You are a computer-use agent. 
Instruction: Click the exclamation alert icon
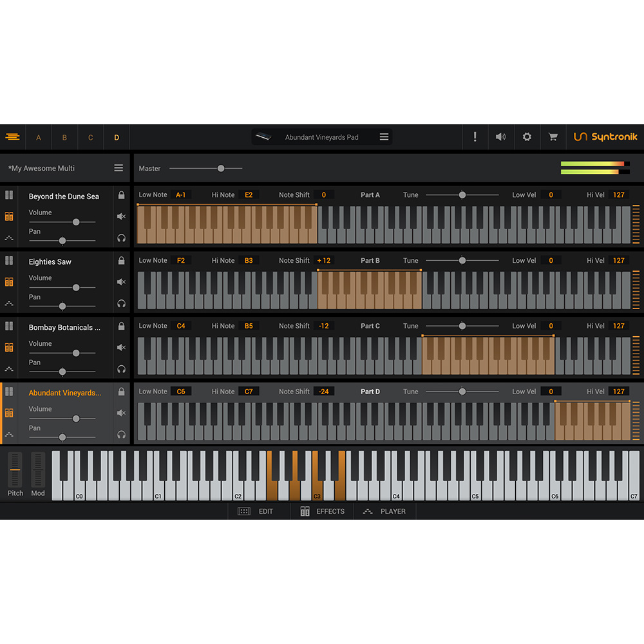(475, 137)
